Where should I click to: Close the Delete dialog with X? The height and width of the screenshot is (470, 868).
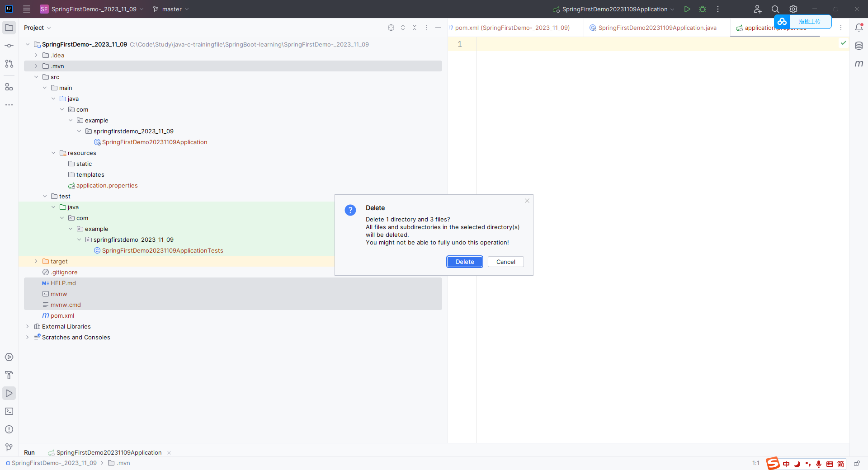coord(527,201)
